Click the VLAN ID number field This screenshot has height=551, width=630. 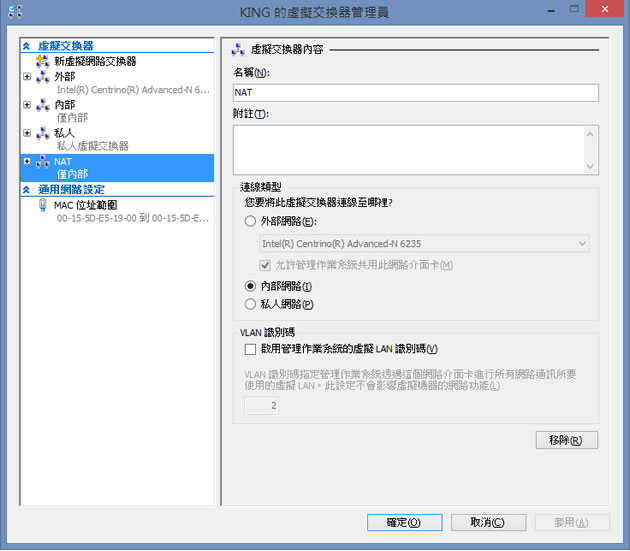(x=261, y=406)
